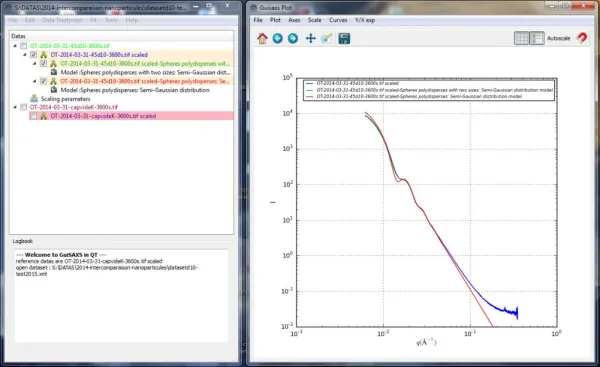
Task: Go back to previous plot view
Action: [278, 38]
